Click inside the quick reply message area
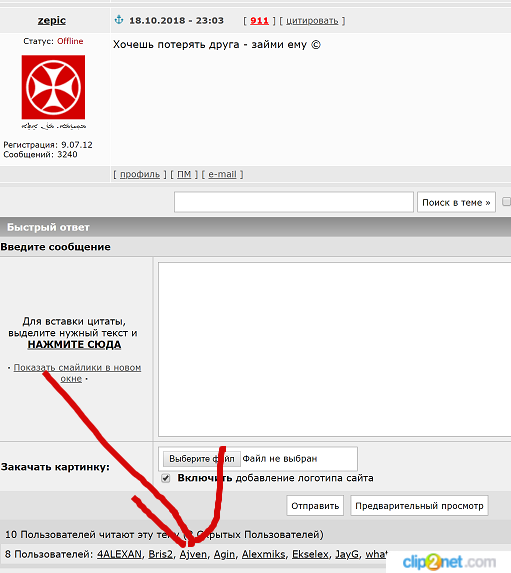 [x=334, y=349]
